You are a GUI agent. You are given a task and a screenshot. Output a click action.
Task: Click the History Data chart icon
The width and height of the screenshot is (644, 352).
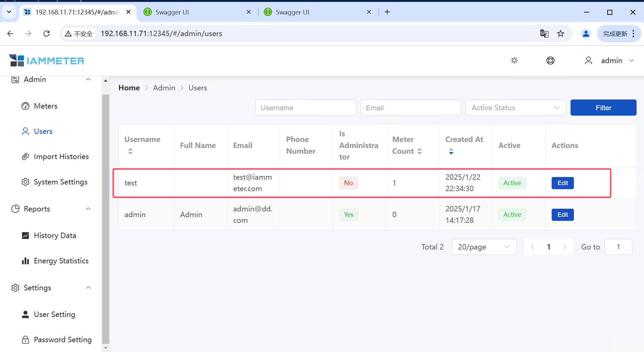coord(26,236)
